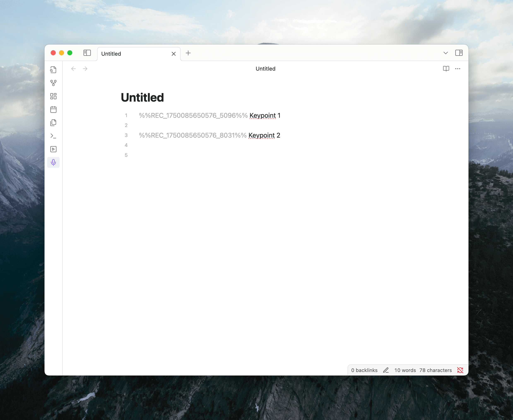Image resolution: width=513 pixels, height=420 pixels.
Task: Click the edit mode pencil in status bar
Action: tap(386, 370)
